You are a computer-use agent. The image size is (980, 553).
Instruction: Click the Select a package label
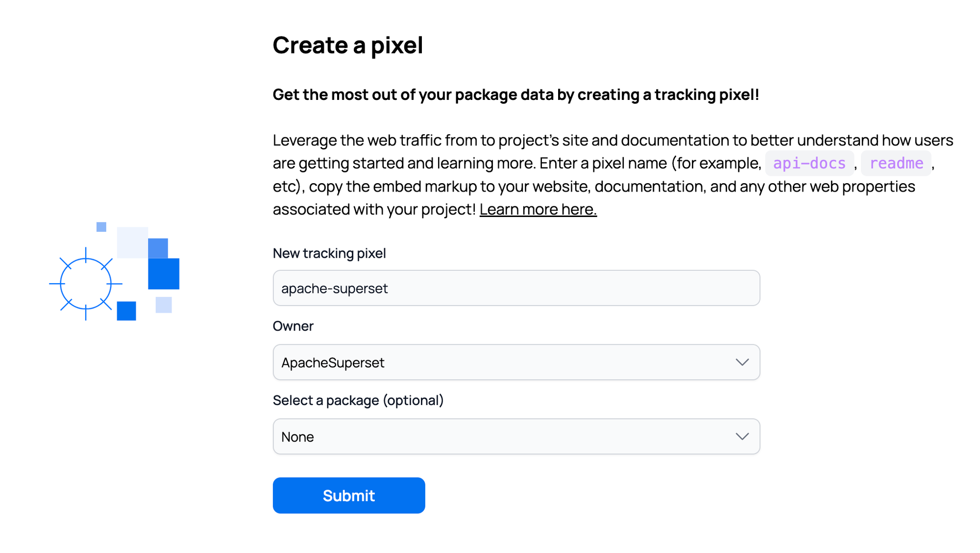pos(358,400)
